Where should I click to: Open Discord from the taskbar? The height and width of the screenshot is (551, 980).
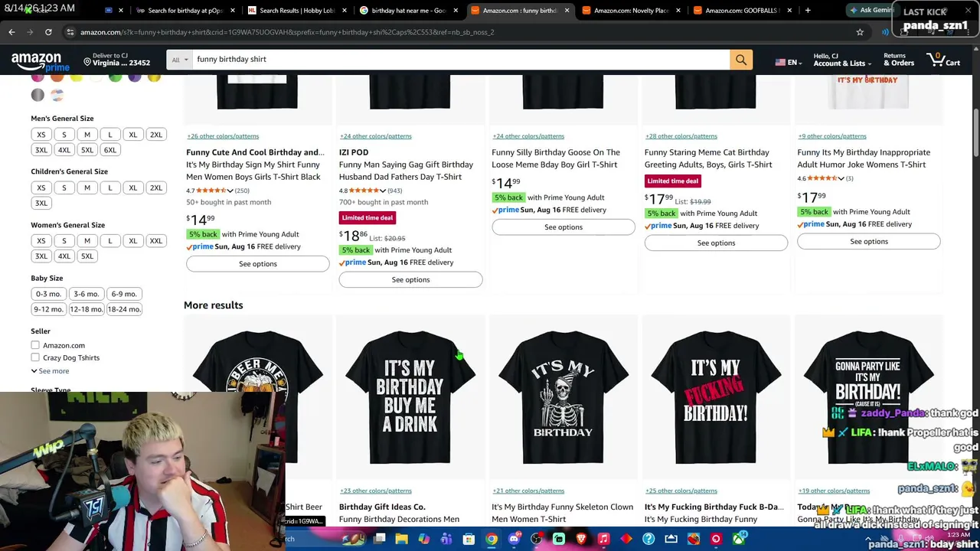[514, 539]
